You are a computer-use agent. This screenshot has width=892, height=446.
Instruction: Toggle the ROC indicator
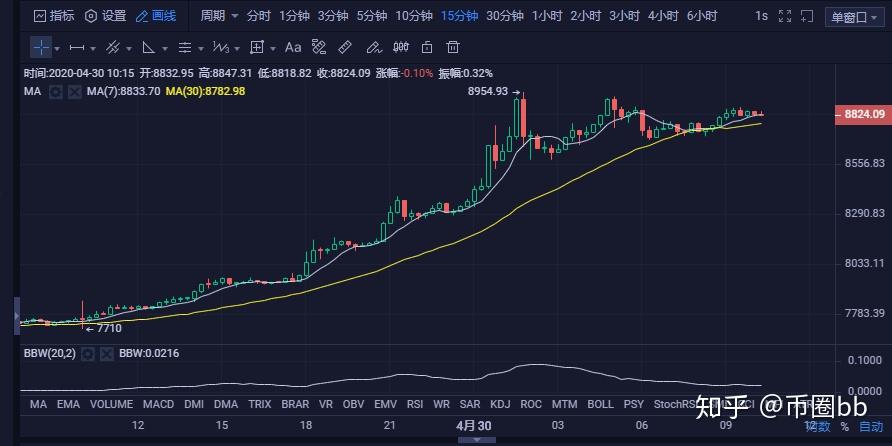tap(531, 404)
